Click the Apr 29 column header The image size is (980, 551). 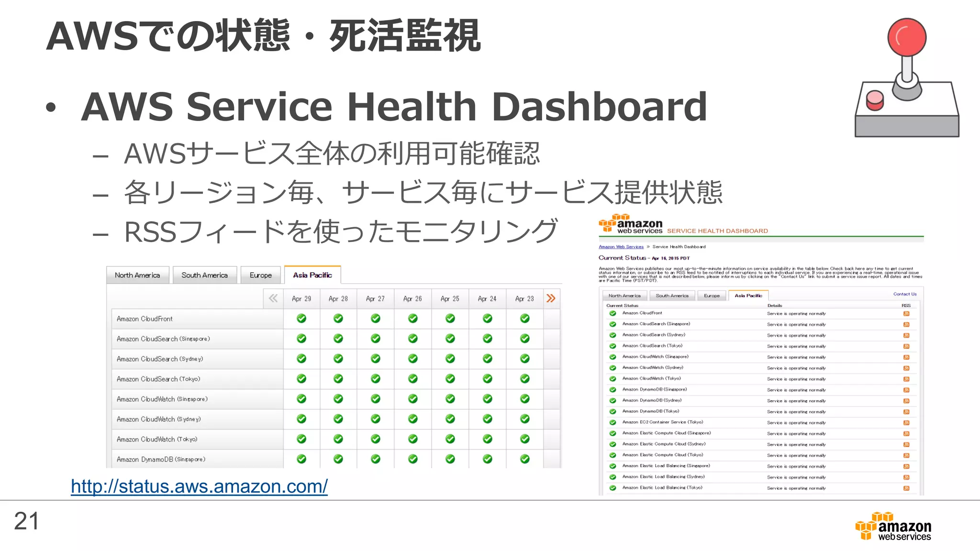301,298
